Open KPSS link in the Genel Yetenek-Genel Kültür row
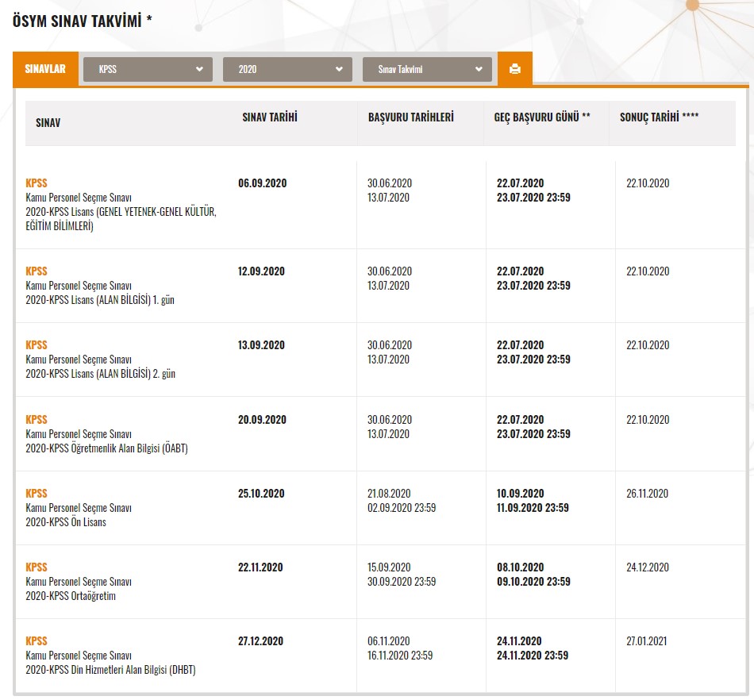The image size is (754, 700). [x=36, y=183]
